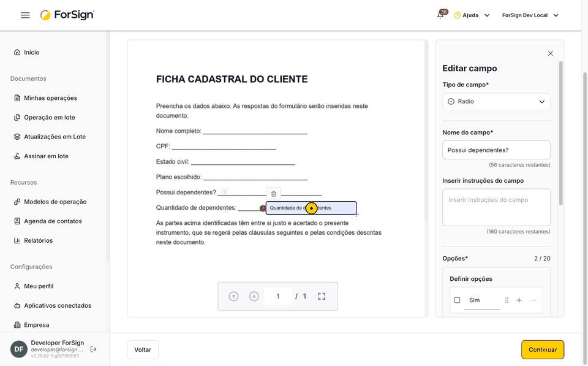The width and height of the screenshot is (588, 366).
Task: Close the Editar campo panel
Action: (x=550, y=53)
